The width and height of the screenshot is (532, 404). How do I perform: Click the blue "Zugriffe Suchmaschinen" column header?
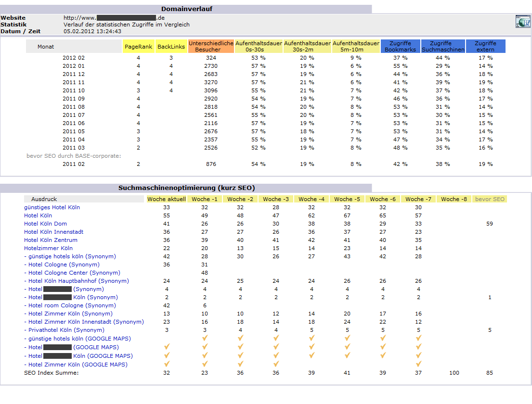[443, 46]
